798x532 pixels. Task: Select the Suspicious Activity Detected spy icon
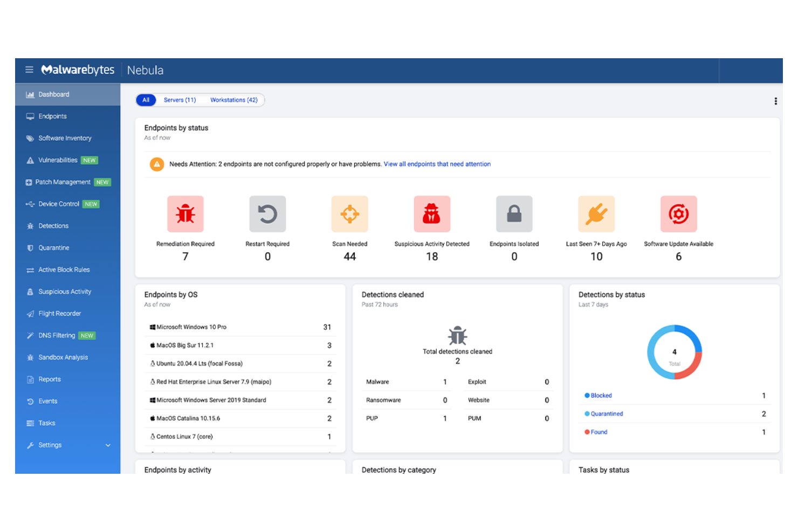(431, 213)
